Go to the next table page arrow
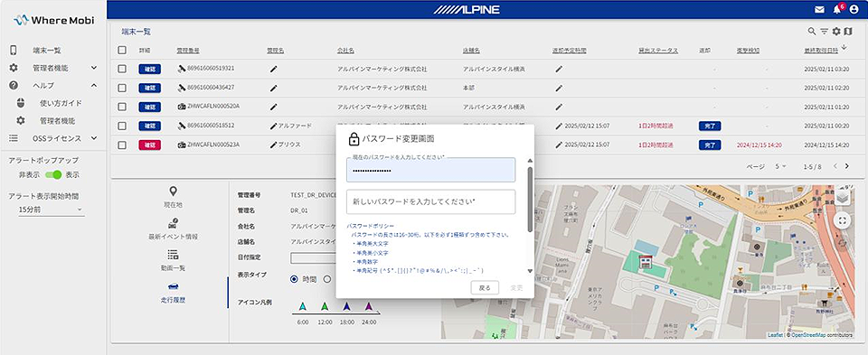This screenshot has height=355, width=868. 847,166
